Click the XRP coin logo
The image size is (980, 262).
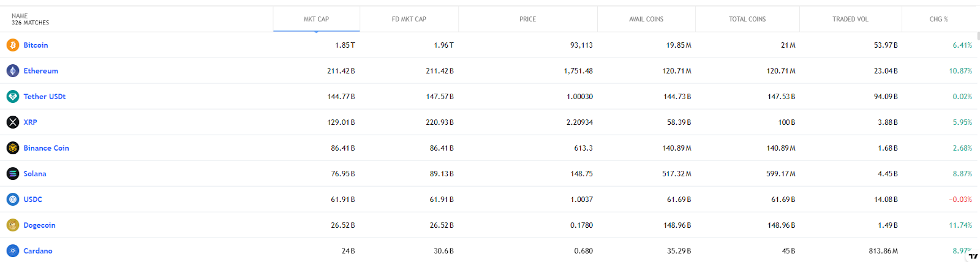13,122
